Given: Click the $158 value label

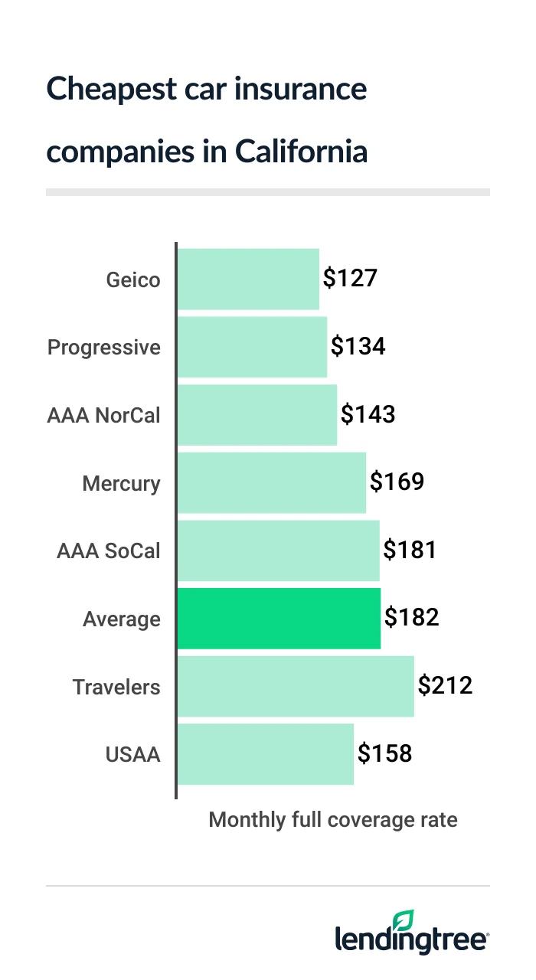Looking at the screenshot, I should pyautogui.click(x=384, y=753).
